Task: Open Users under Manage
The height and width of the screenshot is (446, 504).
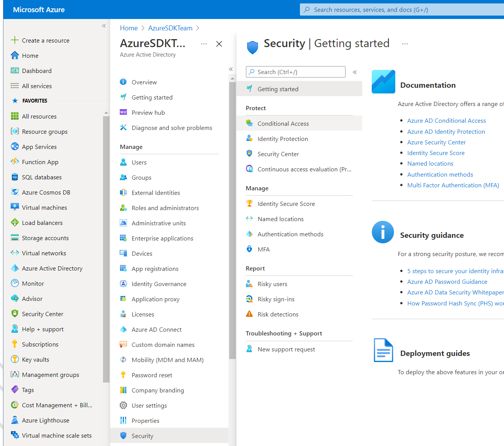Action: pos(139,162)
